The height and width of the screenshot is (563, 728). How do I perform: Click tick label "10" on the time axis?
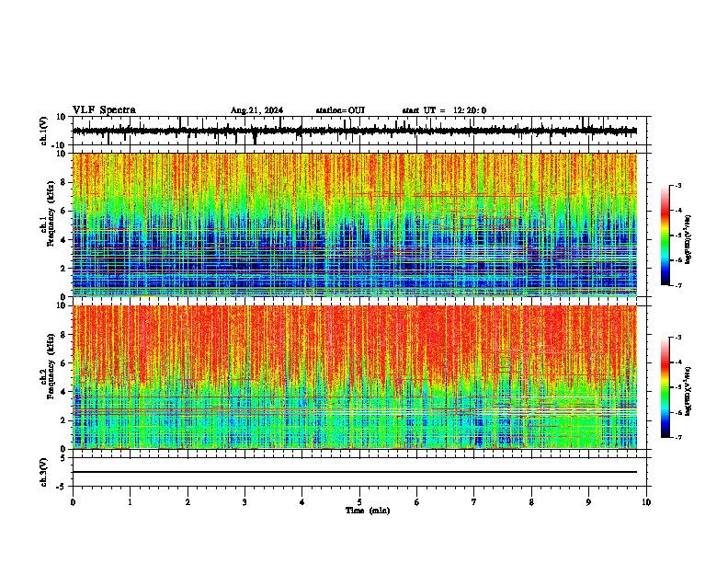(x=646, y=502)
